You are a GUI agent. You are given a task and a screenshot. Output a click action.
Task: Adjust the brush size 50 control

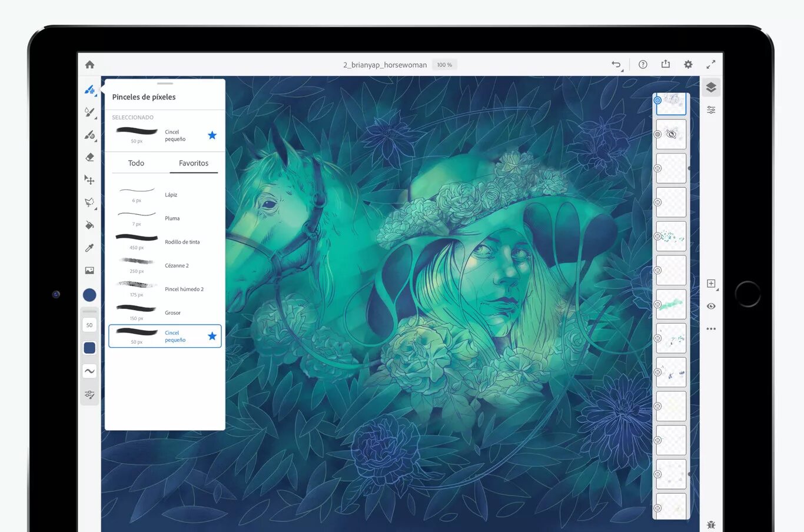(x=89, y=325)
